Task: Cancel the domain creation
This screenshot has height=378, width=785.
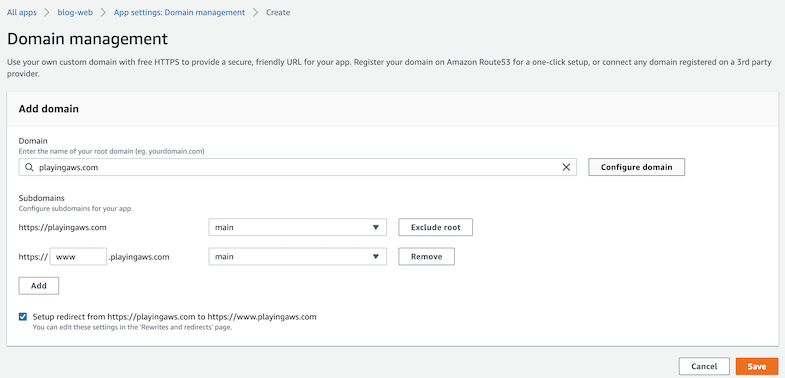Action: (x=704, y=366)
